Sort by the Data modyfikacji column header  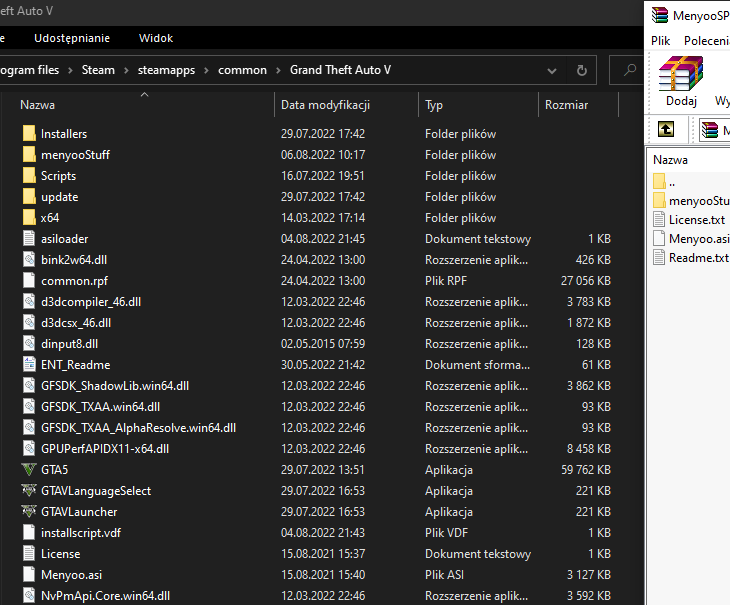[x=325, y=105]
